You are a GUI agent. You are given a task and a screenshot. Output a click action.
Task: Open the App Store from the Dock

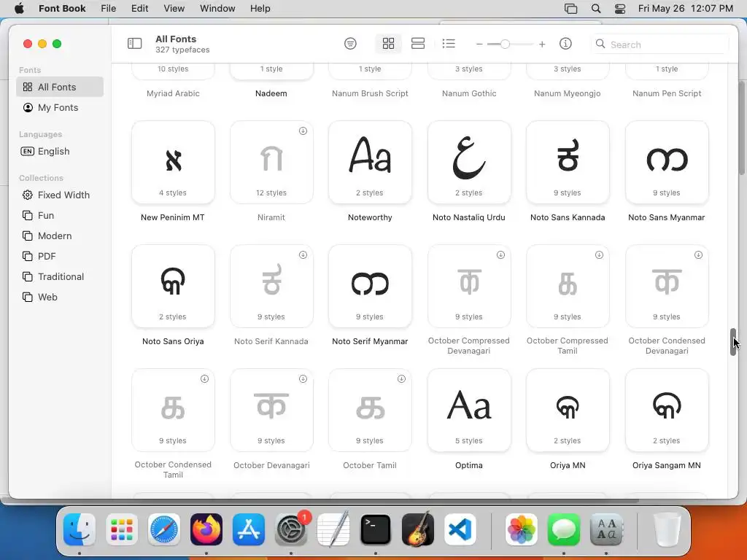click(249, 529)
